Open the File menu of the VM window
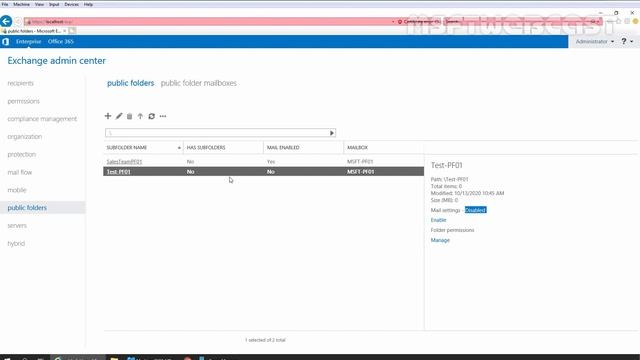The width and height of the screenshot is (640, 360). (x=5, y=4)
